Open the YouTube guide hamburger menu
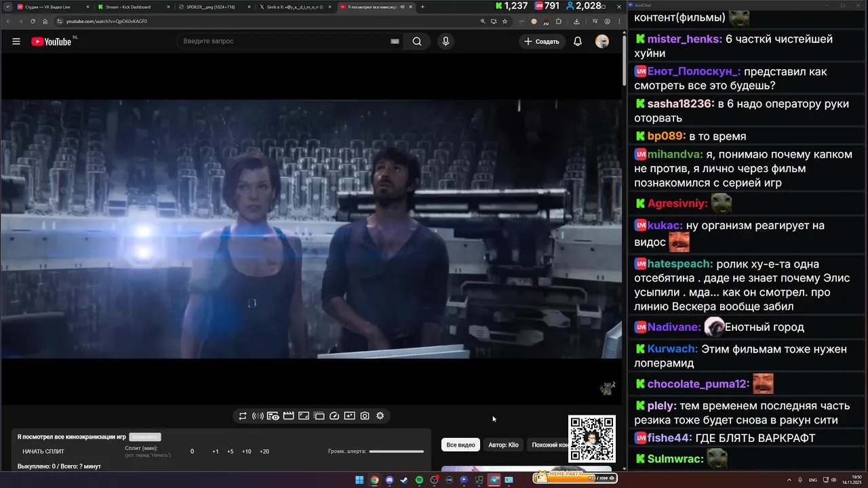 tap(16, 41)
